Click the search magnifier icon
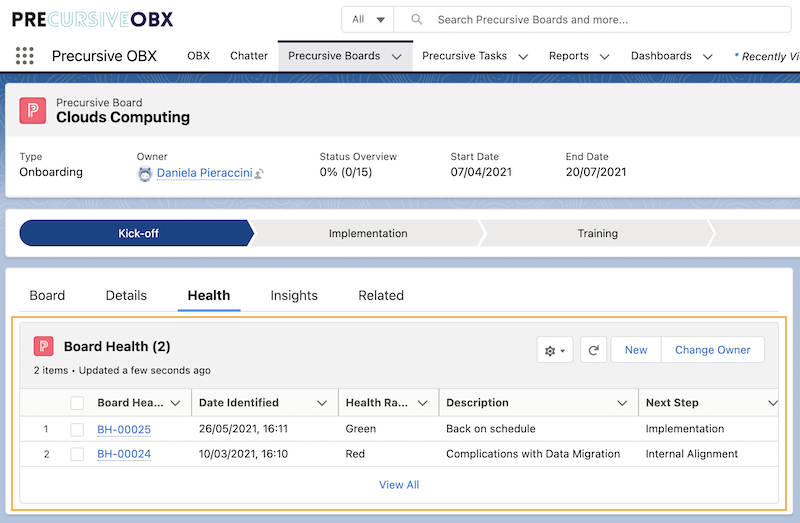The height and width of the screenshot is (523, 800). pos(416,19)
